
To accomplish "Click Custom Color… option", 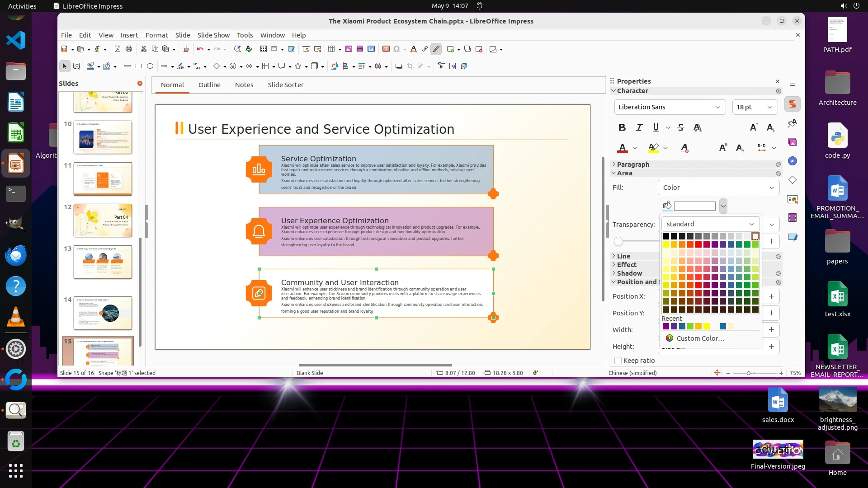I will (700, 338).
